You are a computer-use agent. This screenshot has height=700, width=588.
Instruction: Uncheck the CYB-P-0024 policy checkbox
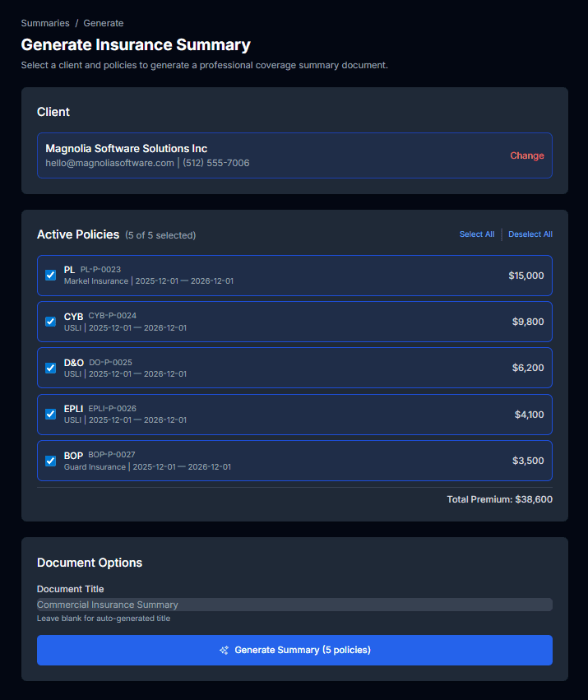(x=50, y=321)
